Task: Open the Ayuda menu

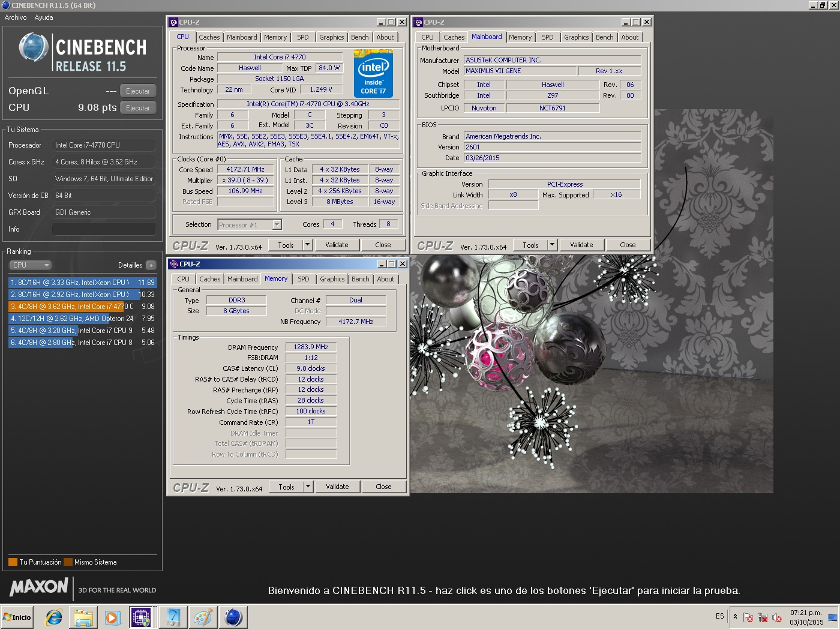Action: coord(44,17)
